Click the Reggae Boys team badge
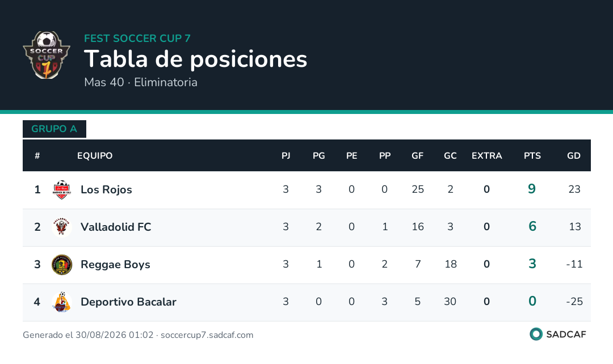613x364 pixels. click(62, 264)
